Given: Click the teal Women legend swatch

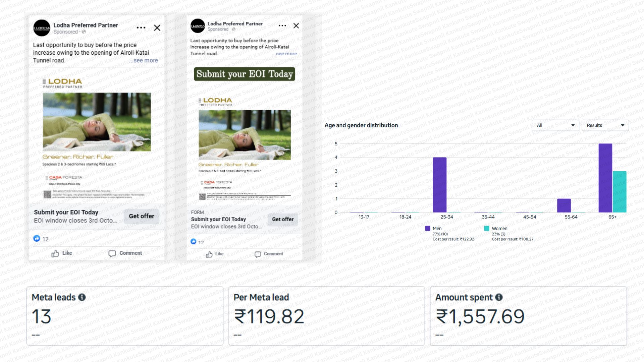Looking at the screenshot, I should click(x=487, y=229).
